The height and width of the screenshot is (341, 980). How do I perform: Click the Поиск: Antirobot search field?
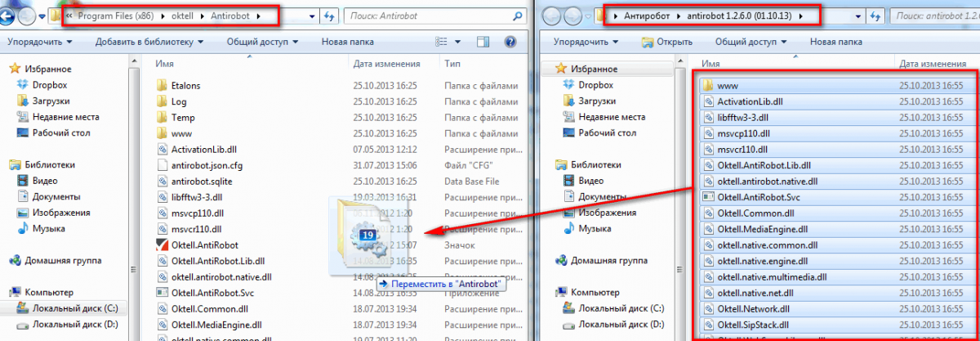pyautogui.click(x=429, y=16)
